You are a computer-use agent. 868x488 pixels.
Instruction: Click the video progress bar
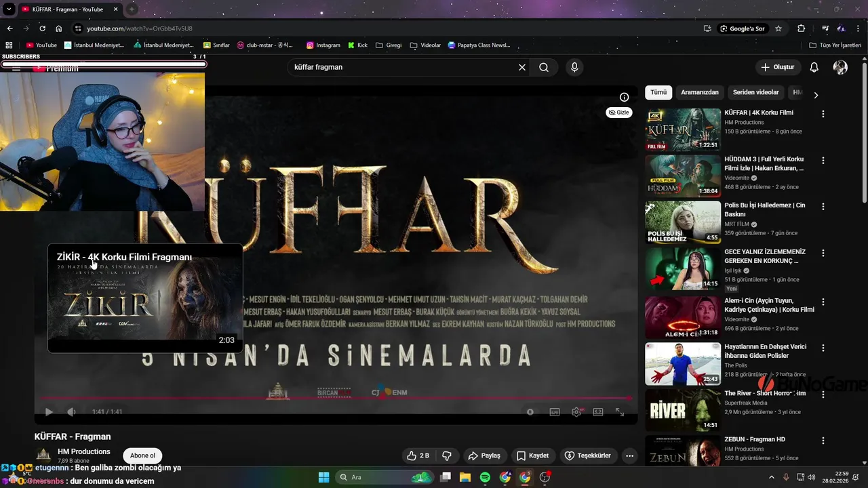coord(336,398)
